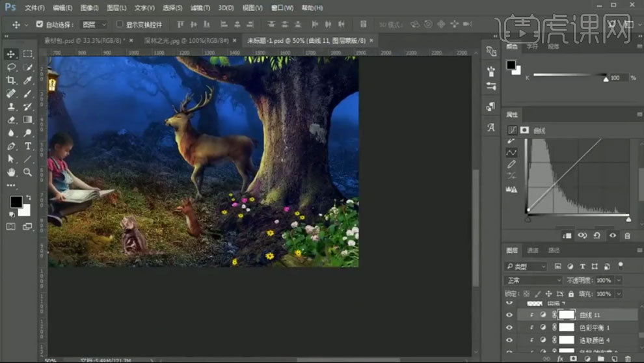Select the Move tool in toolbox
Viewport: 644px width, 363px height.
(x=11, y=54)
